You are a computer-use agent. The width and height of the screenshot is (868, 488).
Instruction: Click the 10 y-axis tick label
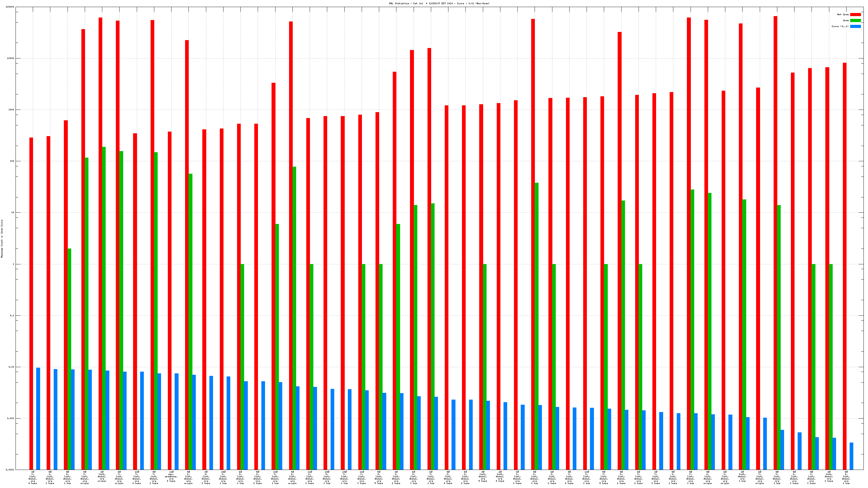[x=13, y=212]
